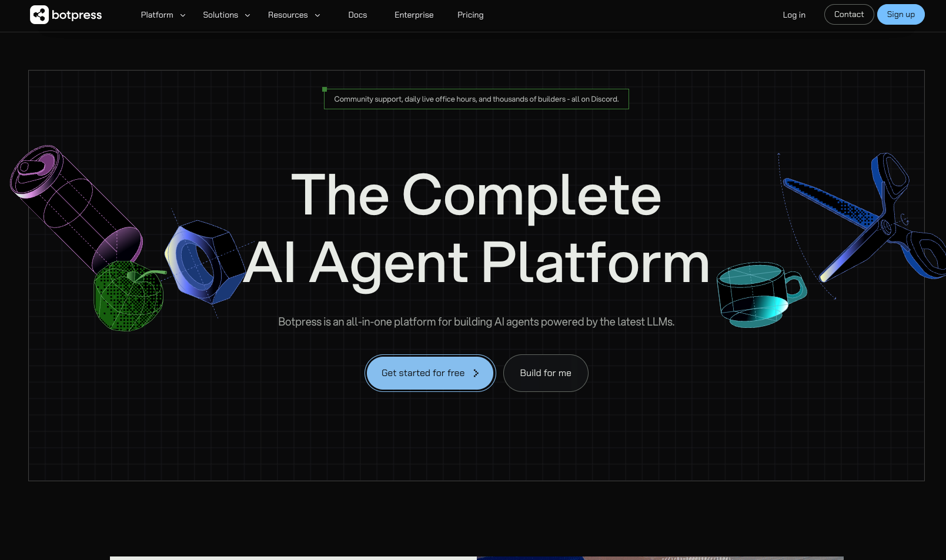
Task: Click the botpress wordmark in header
Action: pyautogui.click(x=77, y=15)
